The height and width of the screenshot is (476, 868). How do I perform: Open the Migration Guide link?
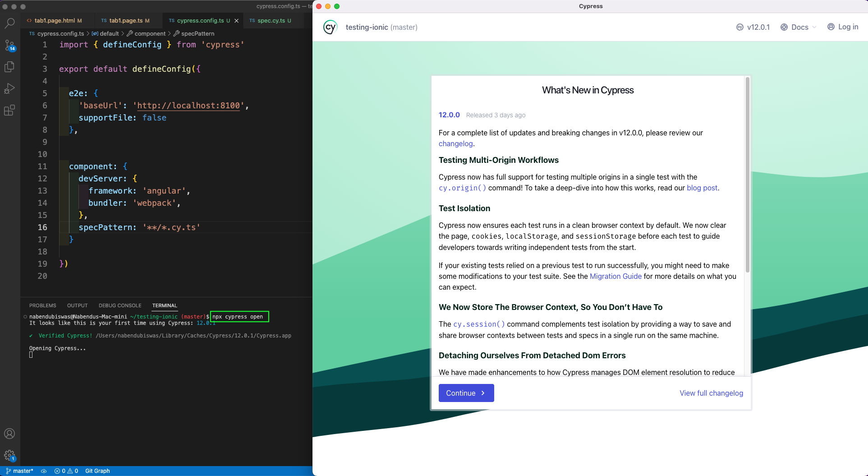click(x=615, y=276)
